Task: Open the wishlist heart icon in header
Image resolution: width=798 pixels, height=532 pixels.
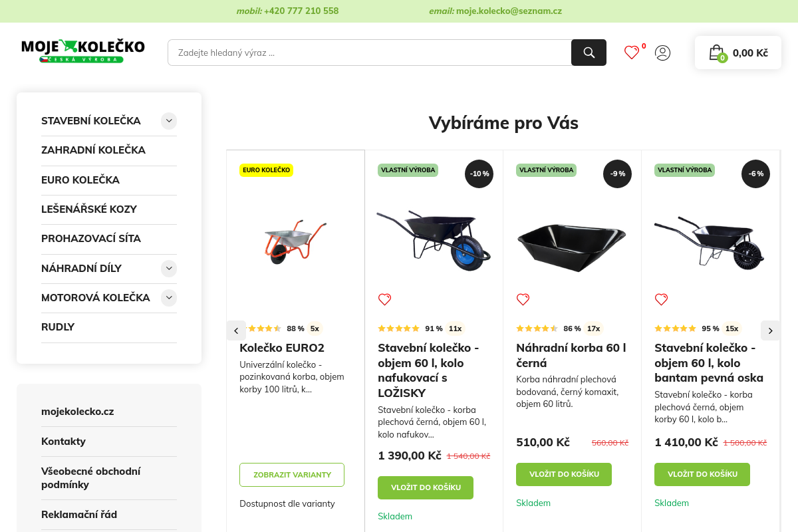Action: (x=632, y=53)
